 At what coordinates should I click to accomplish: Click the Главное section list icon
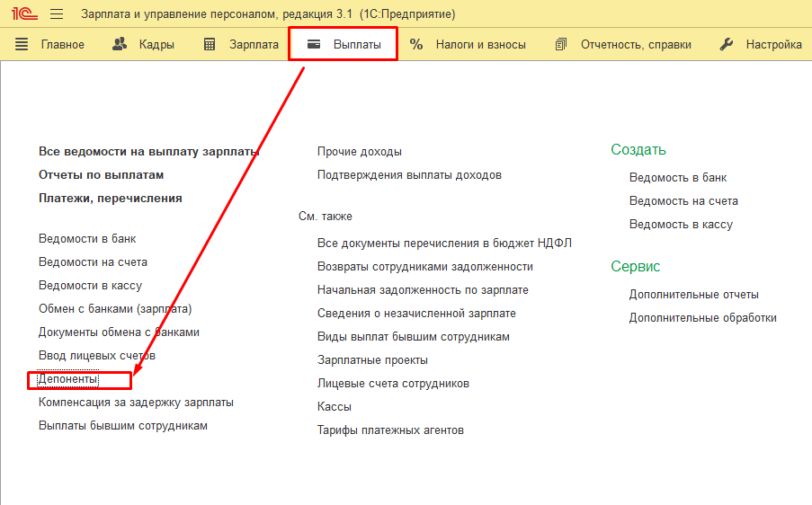point(22,44)
